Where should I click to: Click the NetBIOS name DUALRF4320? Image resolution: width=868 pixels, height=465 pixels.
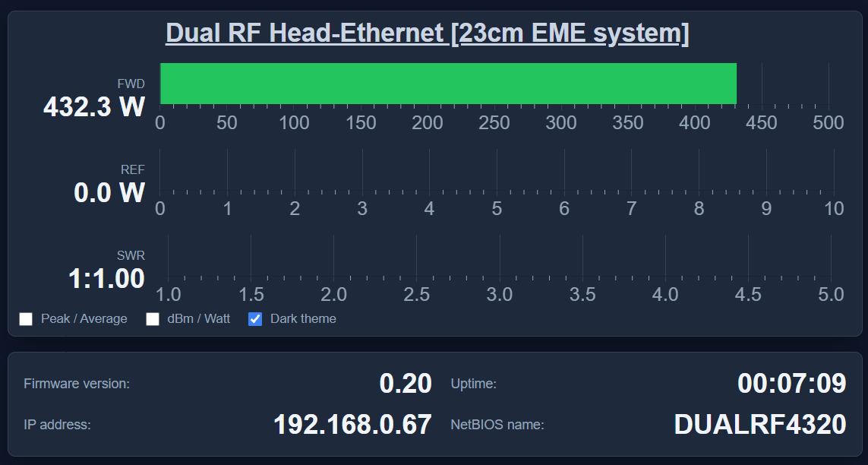[x=760, y=425]
